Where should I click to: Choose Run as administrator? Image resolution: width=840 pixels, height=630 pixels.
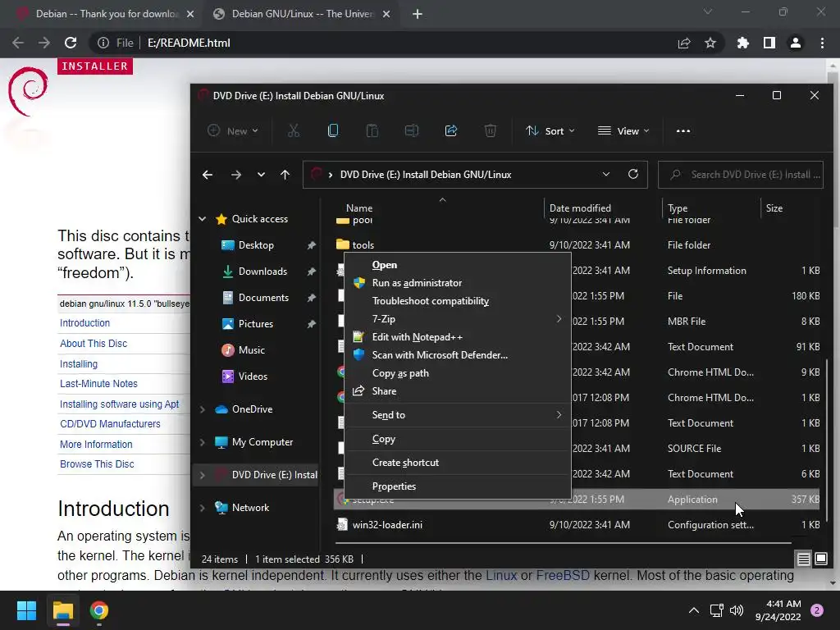point(458,283)
